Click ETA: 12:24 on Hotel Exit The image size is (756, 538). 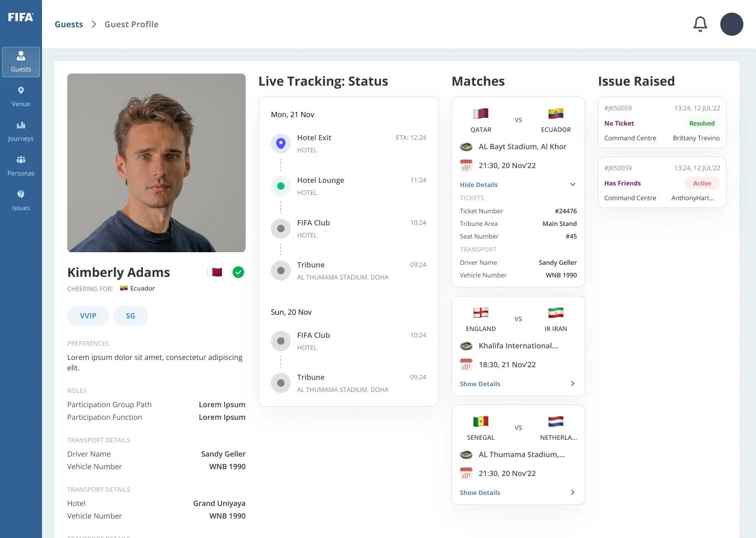411,138
